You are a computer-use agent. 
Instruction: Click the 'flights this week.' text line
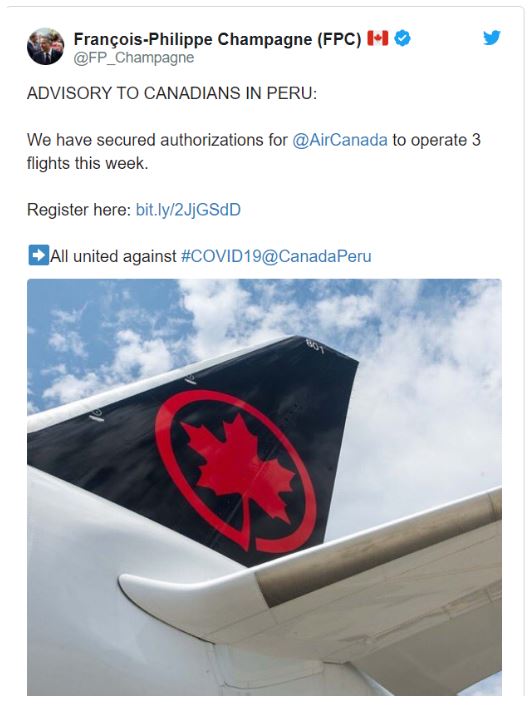pyautogui.click(x=87, y=163)
